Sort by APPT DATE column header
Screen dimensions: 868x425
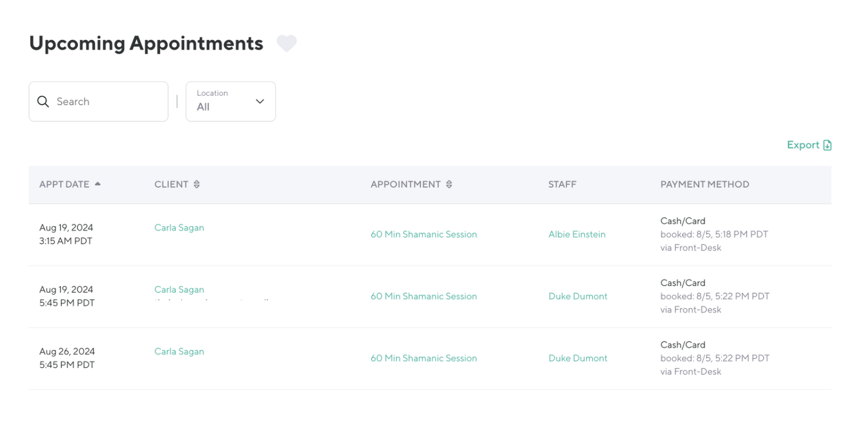(64, 185)
